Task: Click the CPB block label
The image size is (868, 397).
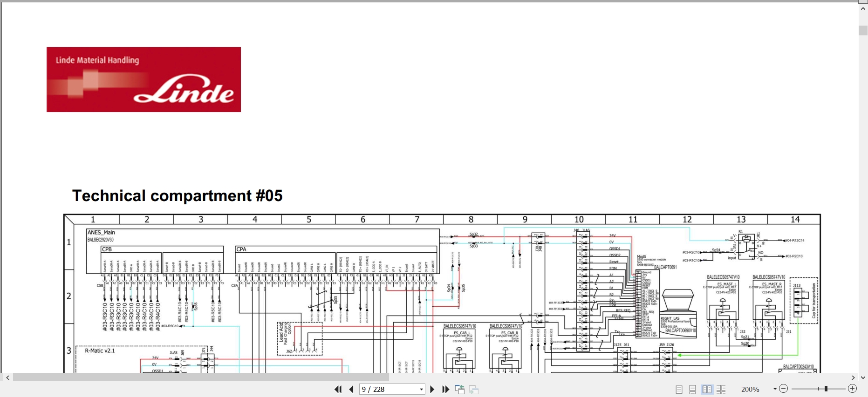Action: point(107,249)
